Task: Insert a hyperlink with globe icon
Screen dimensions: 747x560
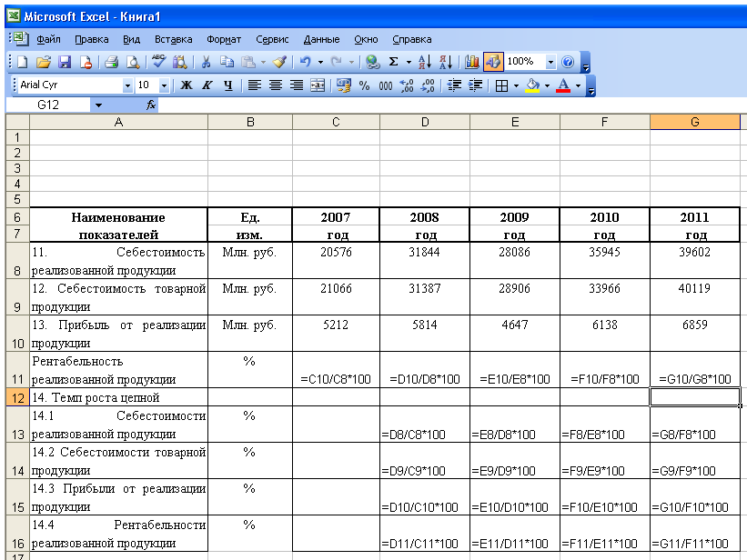Action: 372,62
